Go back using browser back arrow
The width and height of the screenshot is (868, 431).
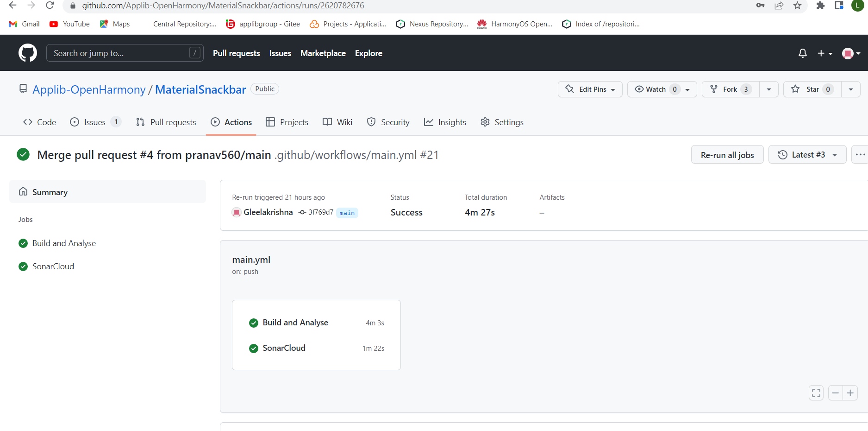click(12, 6)
